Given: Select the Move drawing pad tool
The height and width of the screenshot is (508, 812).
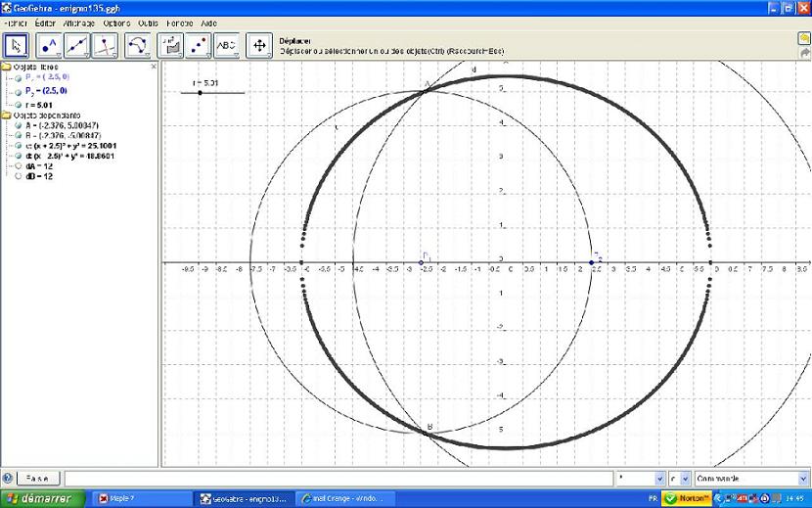Looking at the screenshot, I should coord(259,45).
